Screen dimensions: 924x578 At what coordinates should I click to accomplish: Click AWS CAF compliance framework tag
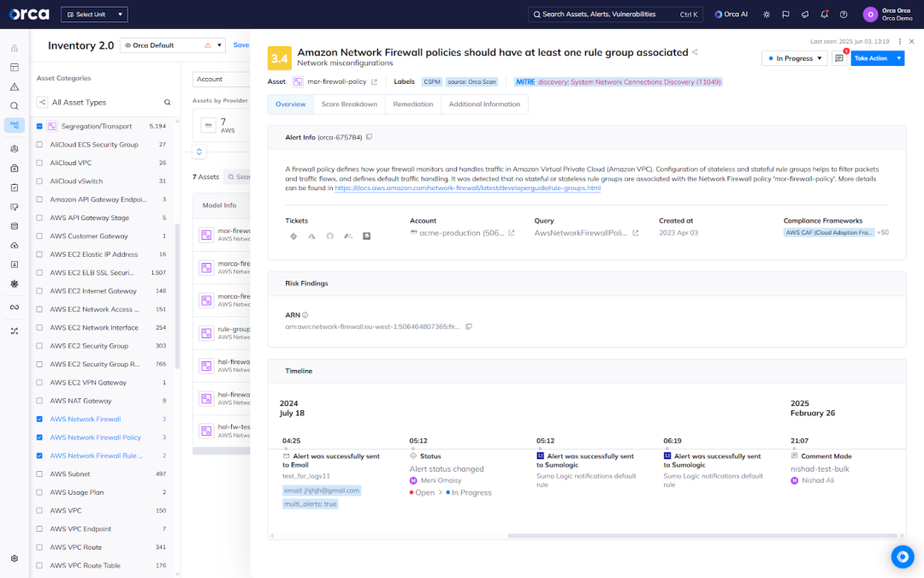(828, 232)
